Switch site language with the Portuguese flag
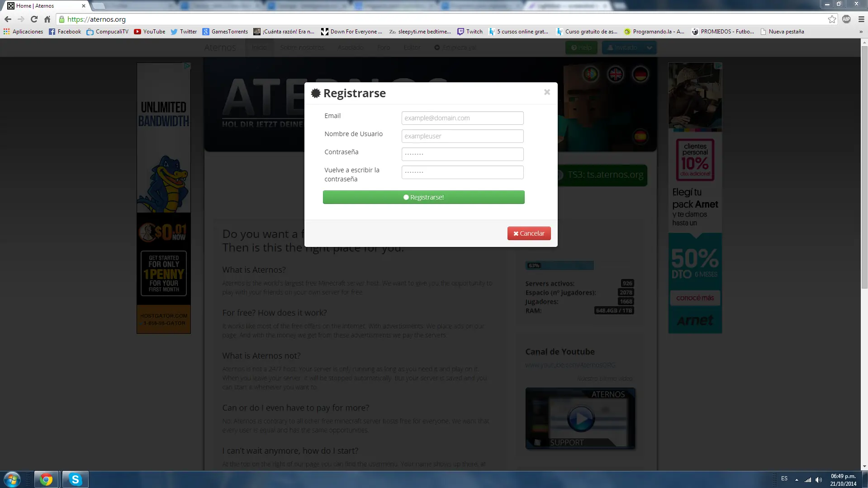Viewport: 868px width, 488px height. pos(590,74)
